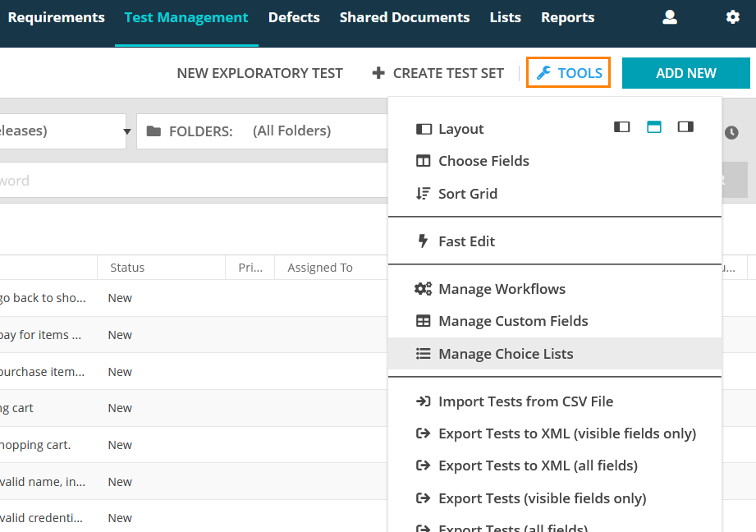The height and width of the screenshot is (532, 756).
Task: Select the left panel layout icon
Action: point(622,126)
